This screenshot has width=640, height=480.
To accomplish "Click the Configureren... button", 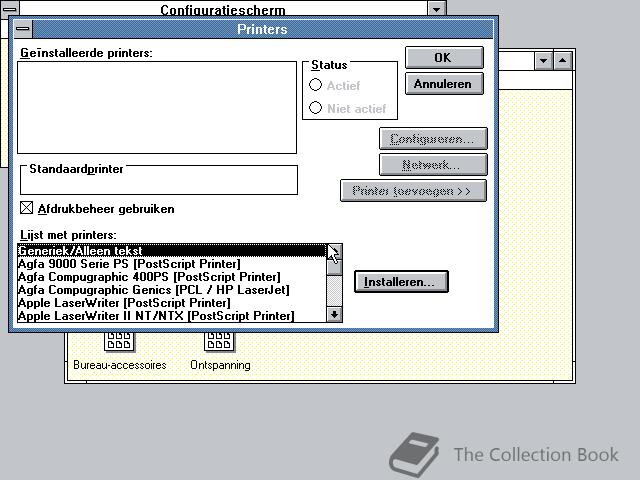I will (x=433, y=139).
